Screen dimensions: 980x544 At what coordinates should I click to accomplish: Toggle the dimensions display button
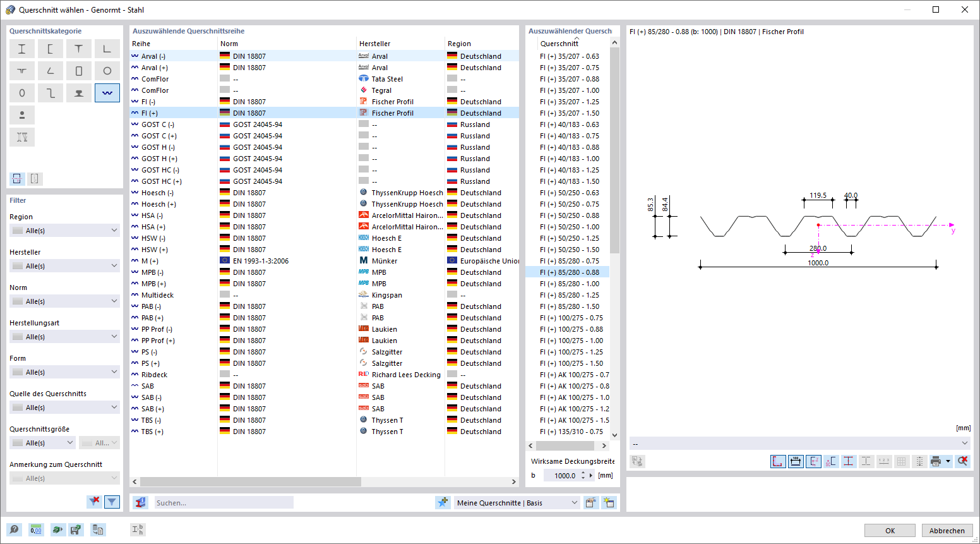click(x=796, y=461)
